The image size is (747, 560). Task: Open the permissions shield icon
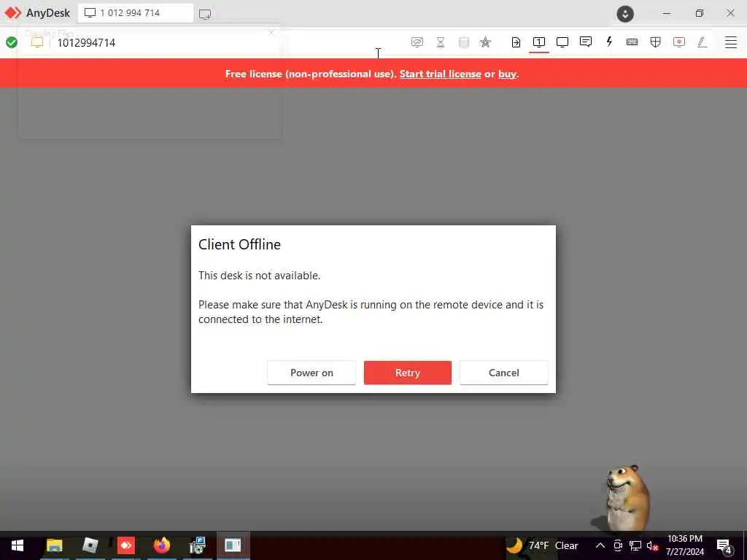656,42
